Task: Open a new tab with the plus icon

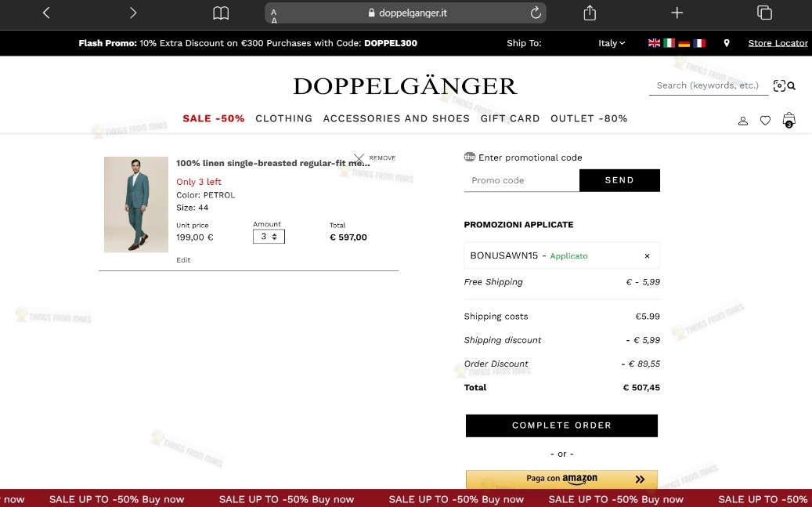Action: (677, 13)
